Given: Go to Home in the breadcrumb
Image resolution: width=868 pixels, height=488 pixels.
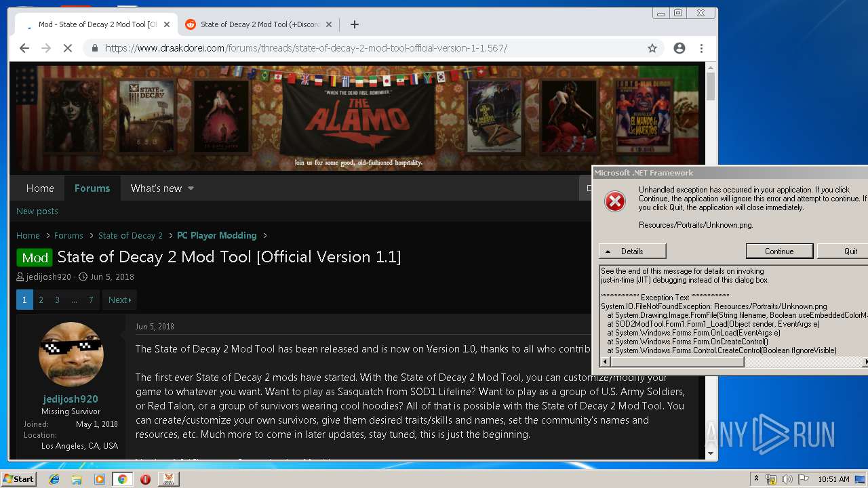Looking at the screenshot, I should coord(28,235).
